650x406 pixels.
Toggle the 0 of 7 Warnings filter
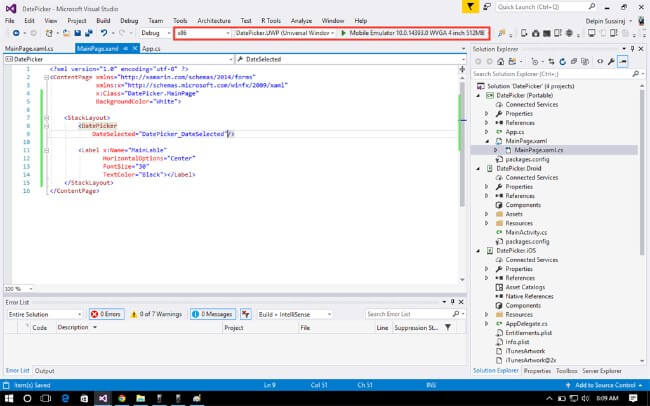(x=159, y=314)
